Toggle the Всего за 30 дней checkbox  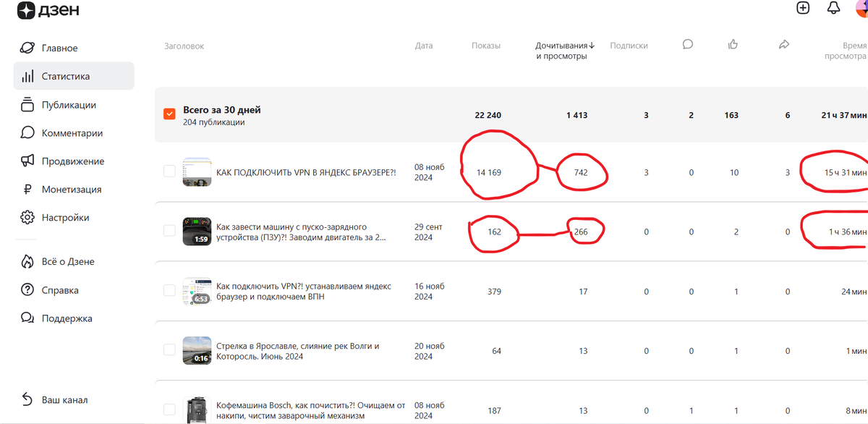tap(169, 114)
